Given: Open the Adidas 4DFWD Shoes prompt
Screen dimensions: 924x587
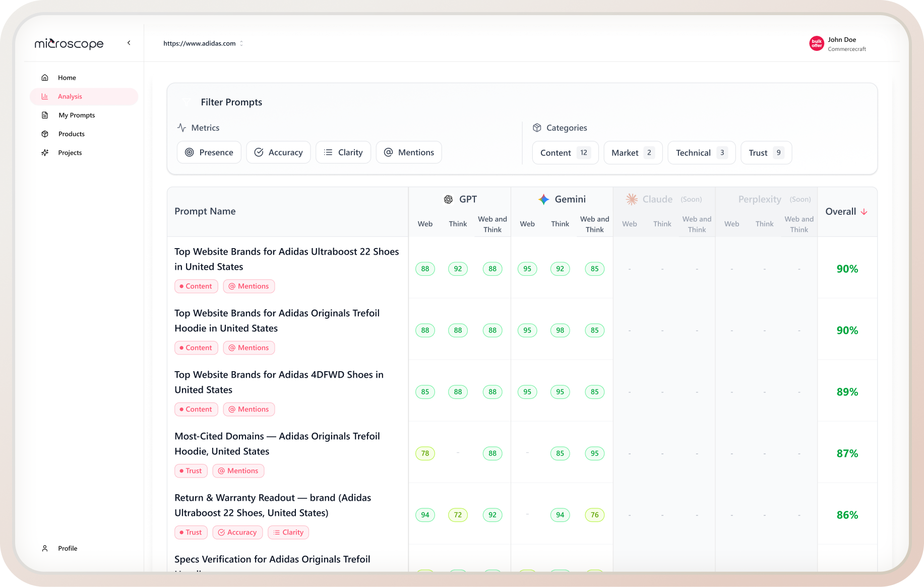Looking at the screenshot, I should click(279, 382).
